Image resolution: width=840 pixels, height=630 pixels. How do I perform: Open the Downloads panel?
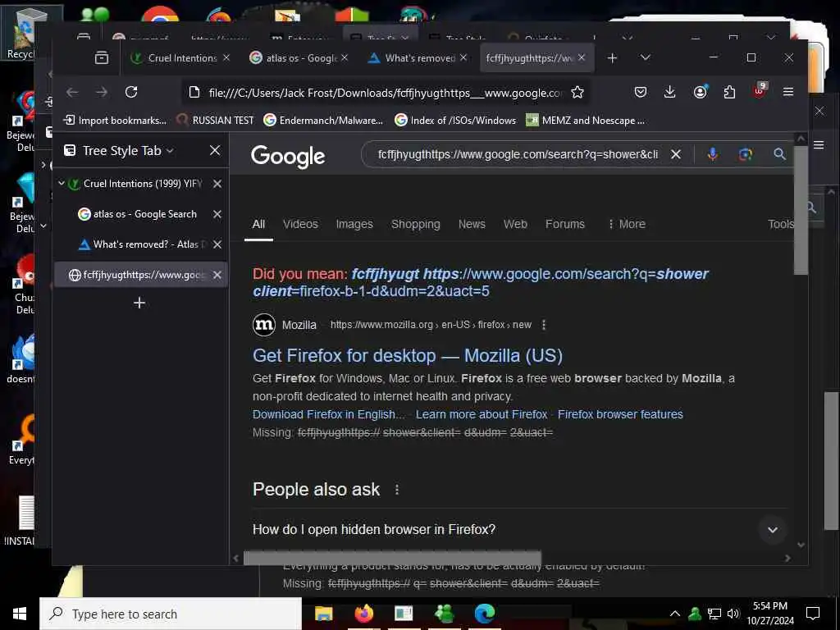669,92
